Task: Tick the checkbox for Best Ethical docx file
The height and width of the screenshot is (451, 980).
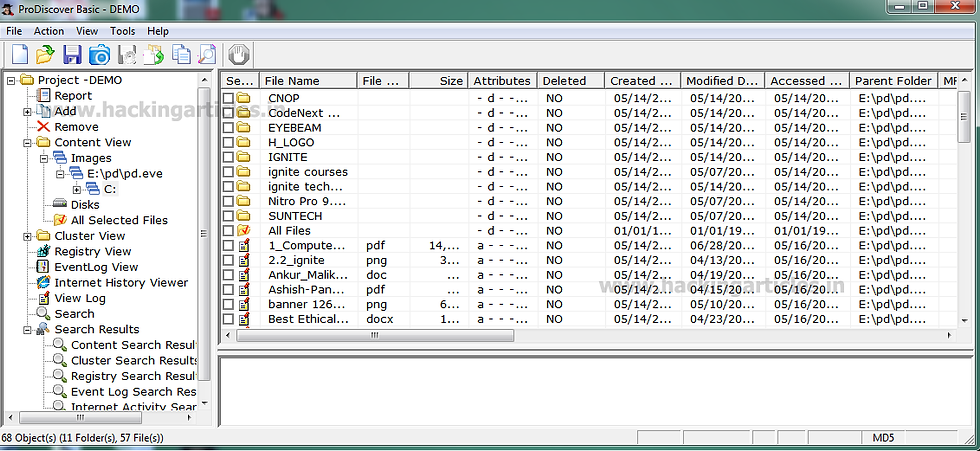Action: coord(228,319)
